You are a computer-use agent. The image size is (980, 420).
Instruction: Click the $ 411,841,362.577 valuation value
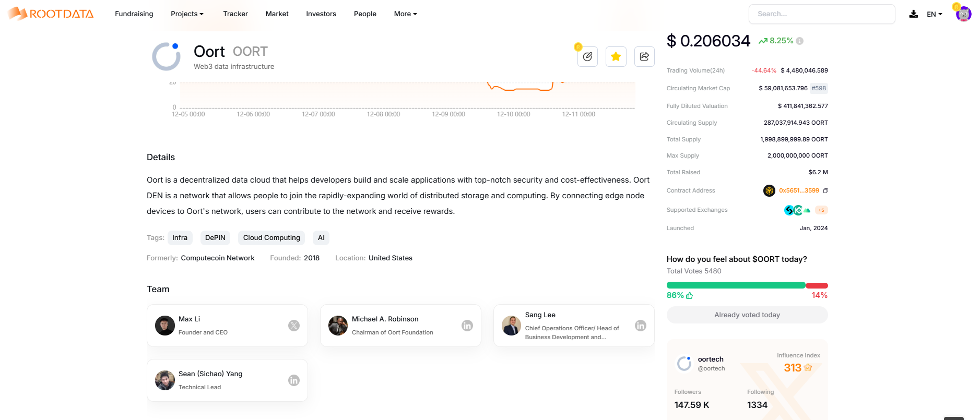(x=803, y=106)
